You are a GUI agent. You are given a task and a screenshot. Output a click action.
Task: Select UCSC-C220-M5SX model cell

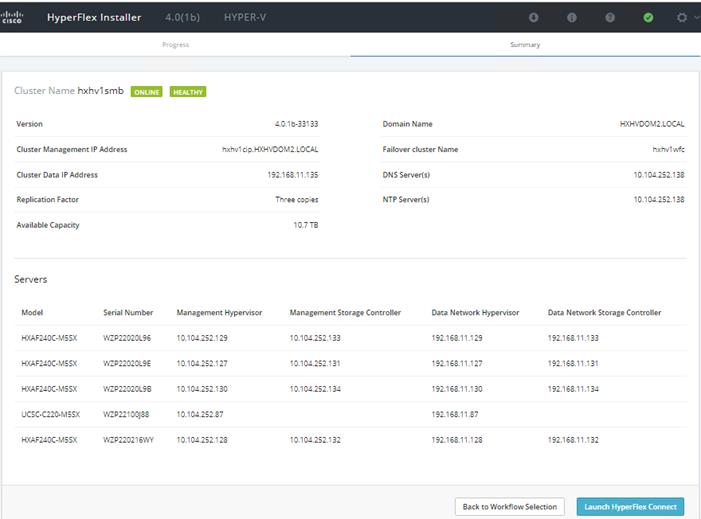coord(51,414)
